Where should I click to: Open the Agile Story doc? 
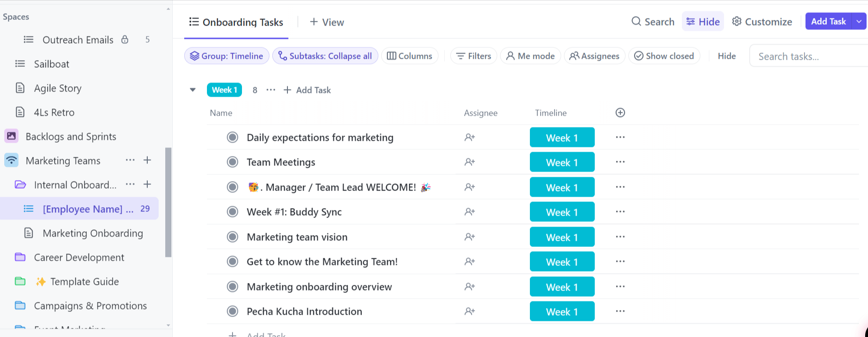58,88
